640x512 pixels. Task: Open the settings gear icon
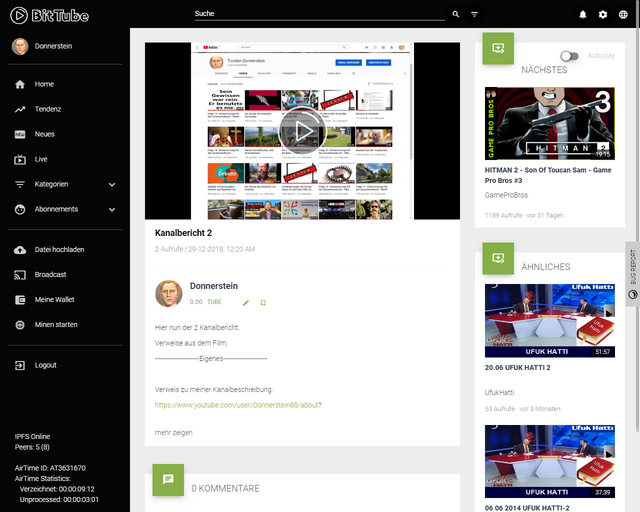[603, 15]
